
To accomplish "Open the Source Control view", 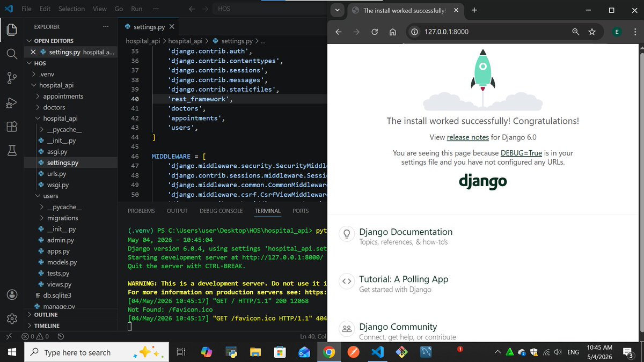I will click(12, 78).
